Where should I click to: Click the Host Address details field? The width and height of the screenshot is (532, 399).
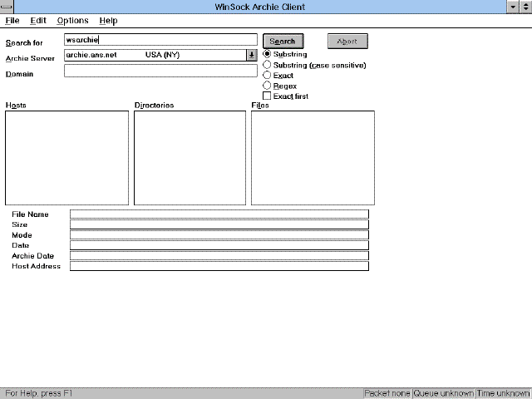tap(219, 266)
